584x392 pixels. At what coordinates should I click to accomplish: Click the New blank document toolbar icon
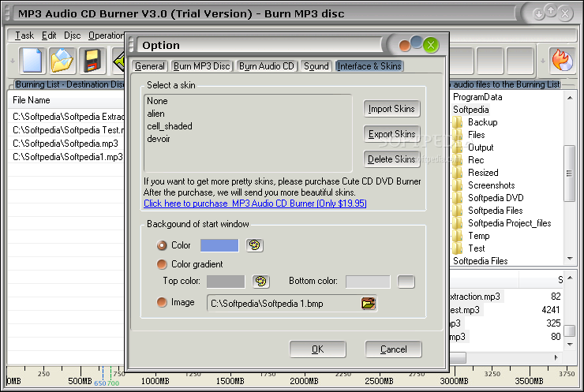pyautogui.click(x=32, y=60)
